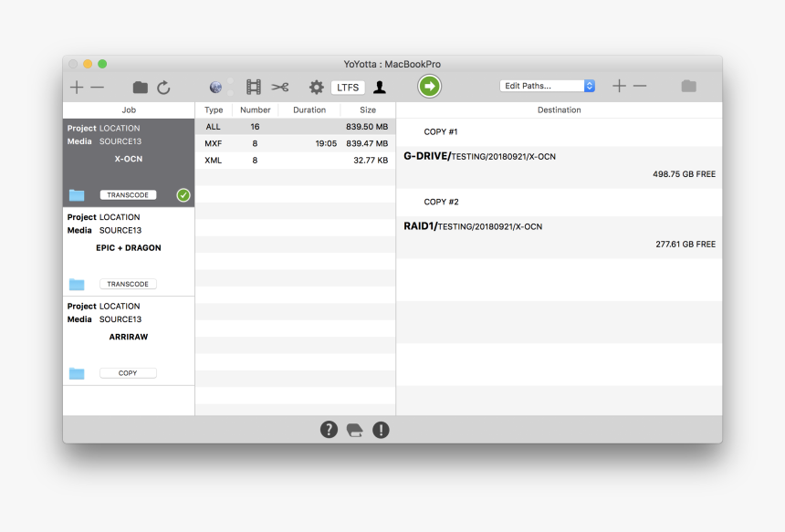
Task: Open the user account person icon
Action: 381,87
